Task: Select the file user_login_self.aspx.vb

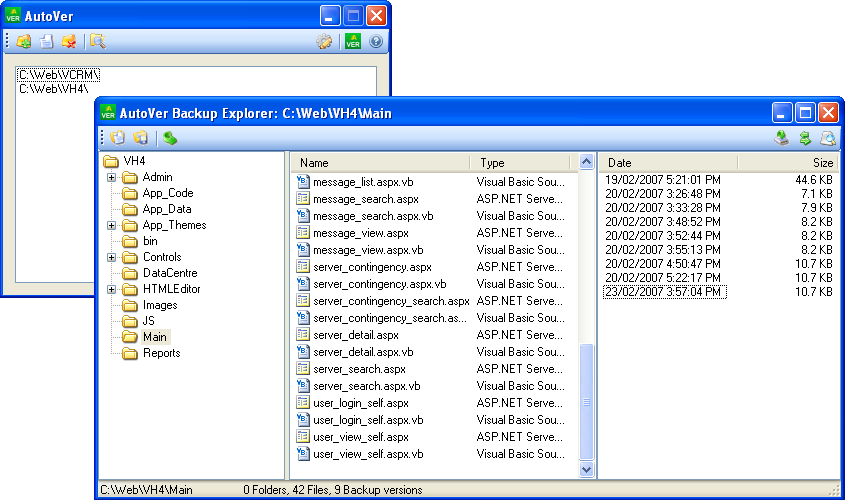Action: pos(368,420)
